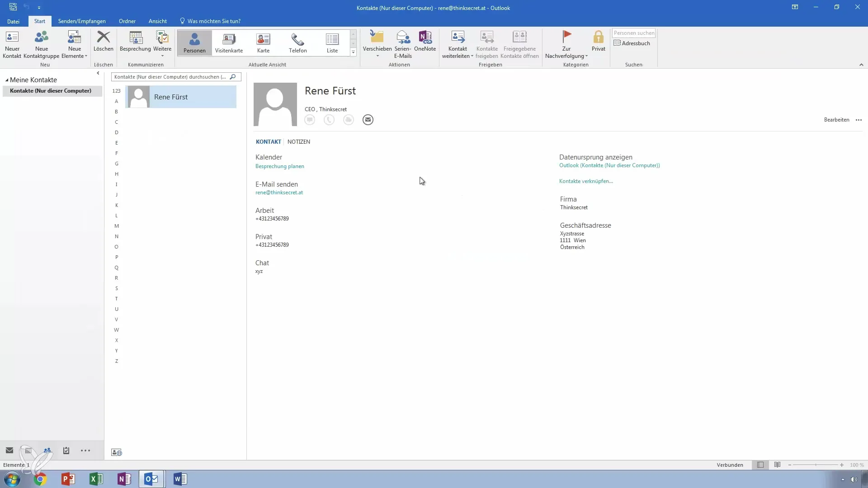Screen dimensions: 868x488
Task: Switch to the NOTIZEN tab
Action: point(299,142)
